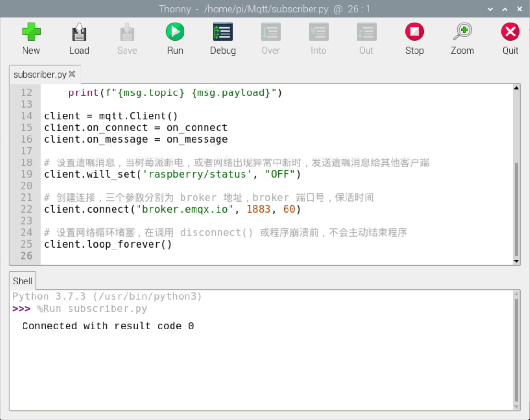Click the string "broker.emqx.io" in line 22
The width and height of the screenshot is (530, 420).
coord(184,209)
